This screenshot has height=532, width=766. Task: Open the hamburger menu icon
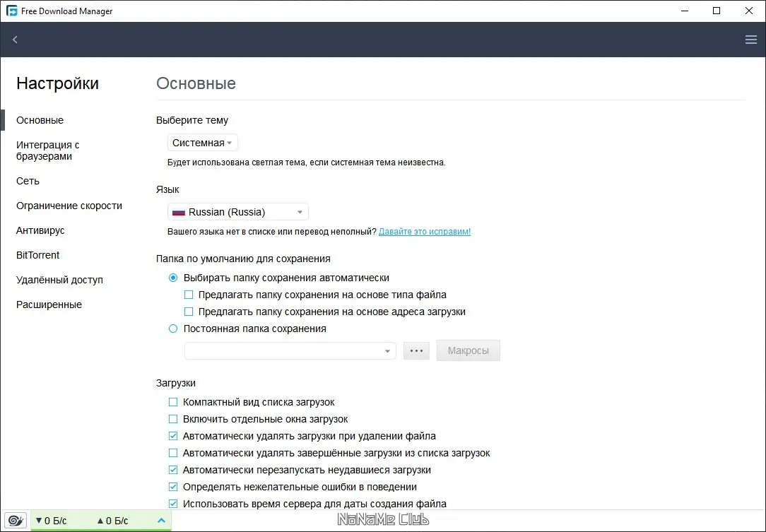(751, 40)
